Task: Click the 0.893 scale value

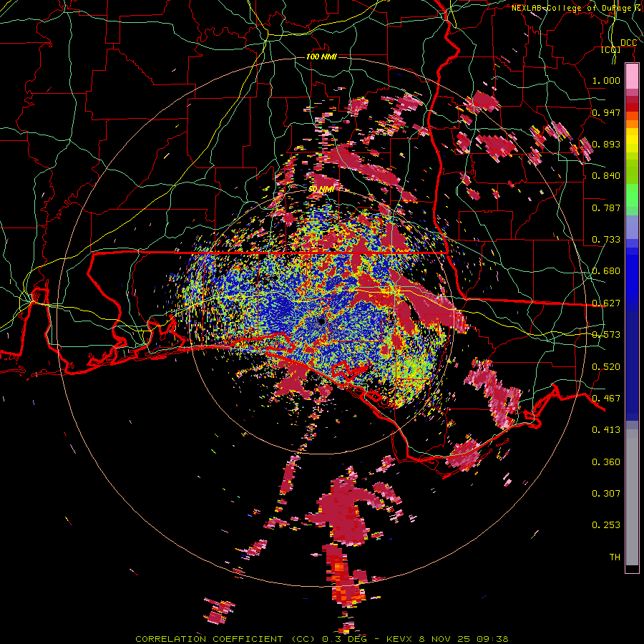Action: tap(606, 144)
